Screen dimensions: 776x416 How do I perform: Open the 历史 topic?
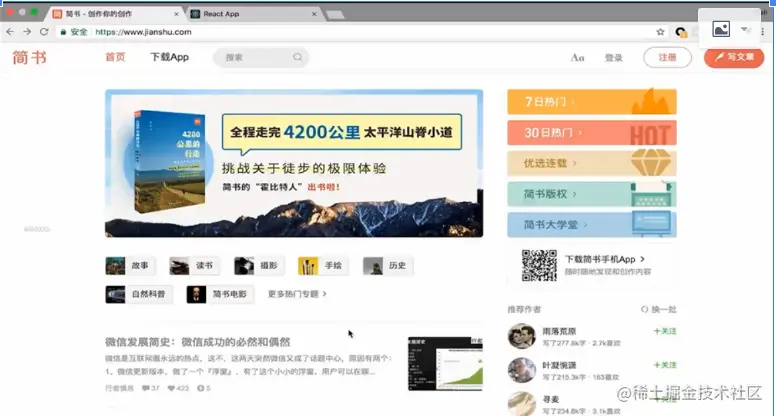(x=388, y=266)
